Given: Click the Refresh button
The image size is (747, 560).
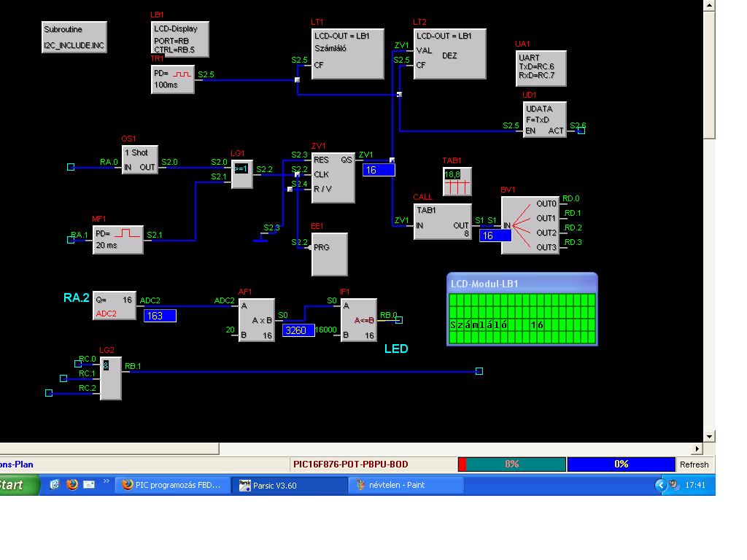Looking at the screenshot, I should (694, 464).
